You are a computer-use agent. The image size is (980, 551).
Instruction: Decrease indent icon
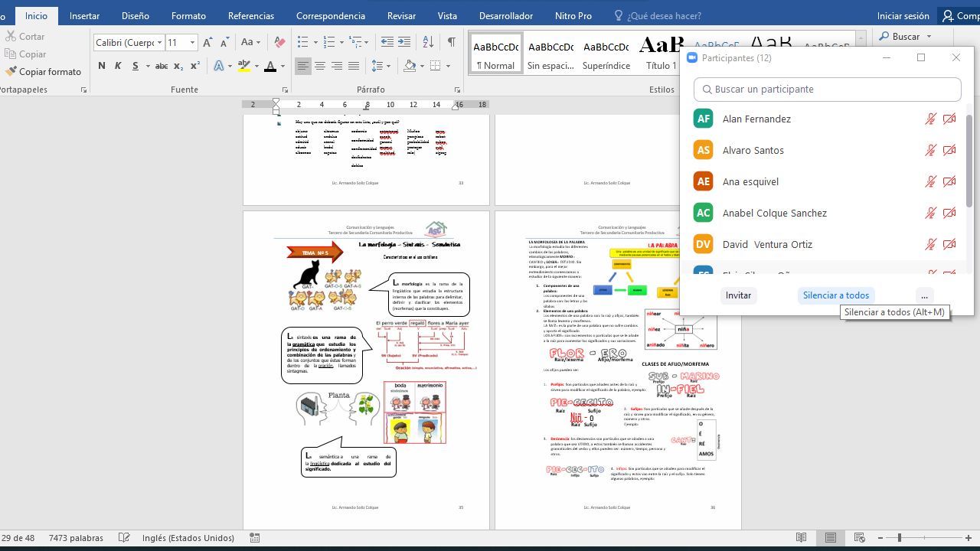pyautogui.click(x=387, y=42)
